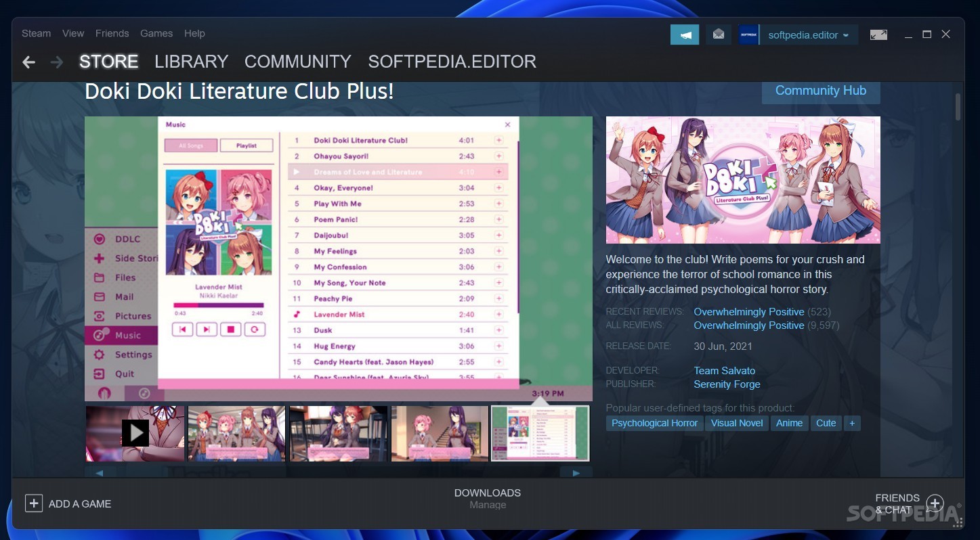Open DOWNLOADS Manage
980x540 pixels.
pyautogui.click(x=488, y=499)
